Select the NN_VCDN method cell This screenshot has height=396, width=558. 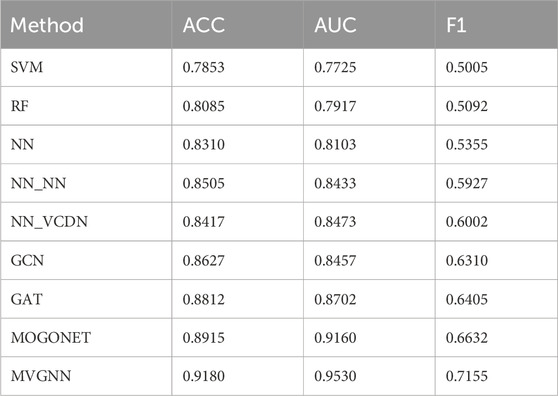pos(49,222)
